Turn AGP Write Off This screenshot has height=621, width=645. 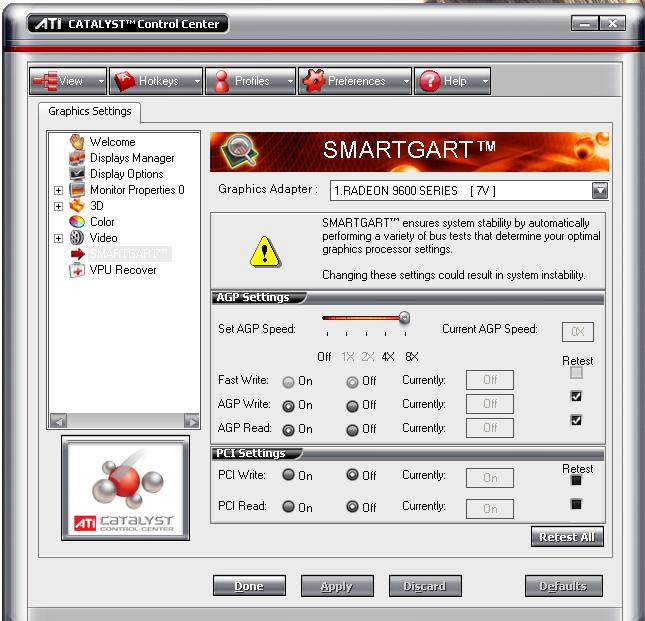click(x=352, y=406)
